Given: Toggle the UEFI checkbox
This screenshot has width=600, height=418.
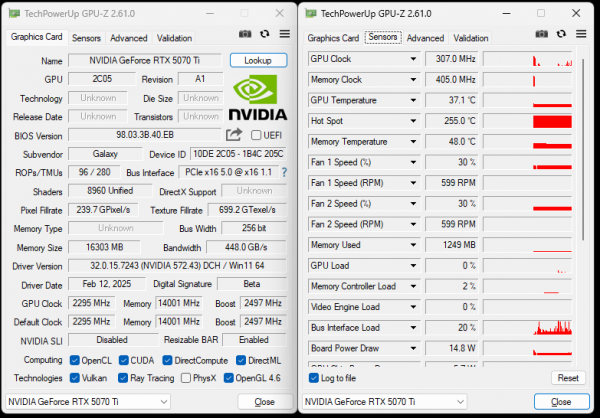Looking at the screenshot, I should (256, 135).
